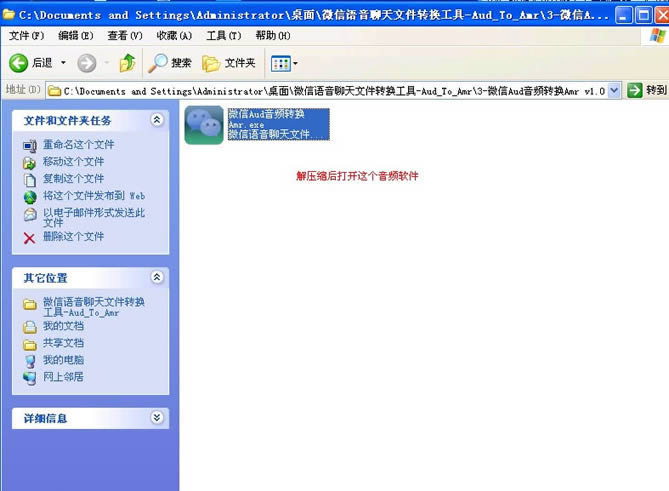Open the Views icon dropdown
This screenshot has width=669, height=491.
pyautogui.click(x=284, y=63)
